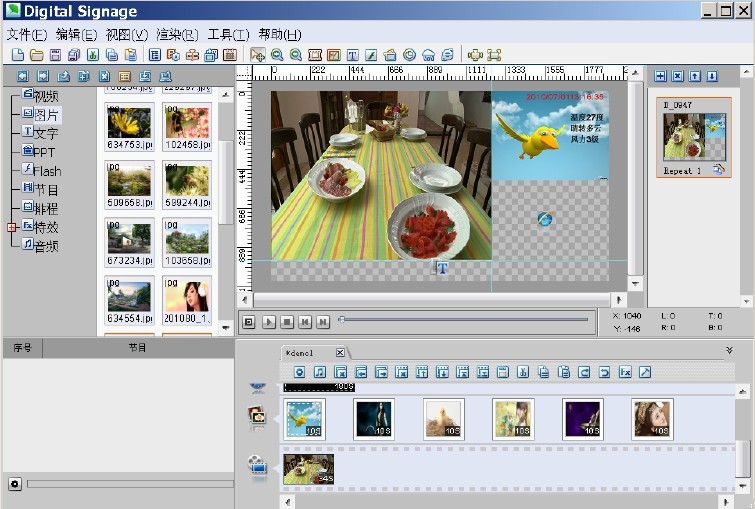Click the copyright clock circle icon
Viewport: 755px width, 509px height.
pyautogui.click(x=409, y=55)
